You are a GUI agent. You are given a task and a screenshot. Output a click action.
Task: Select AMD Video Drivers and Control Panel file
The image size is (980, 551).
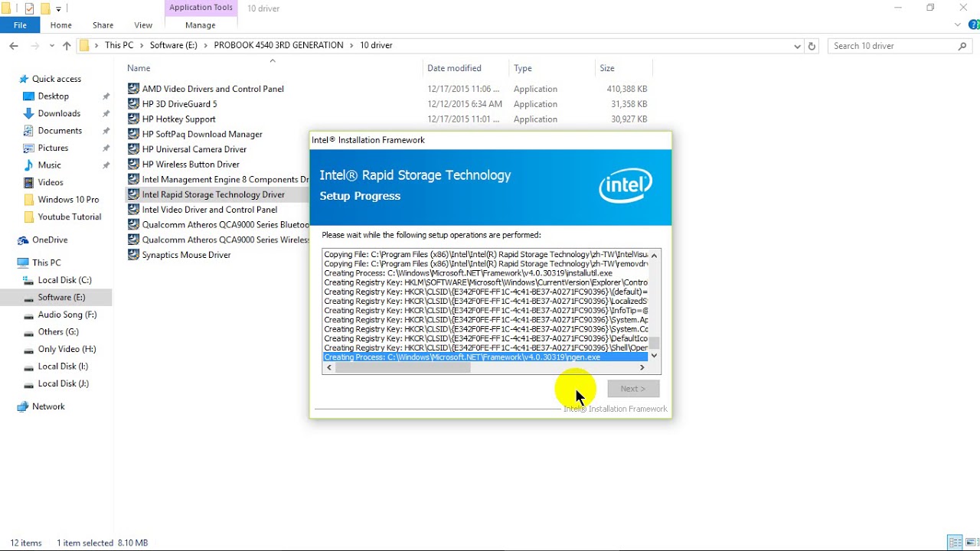coord(213,89)
